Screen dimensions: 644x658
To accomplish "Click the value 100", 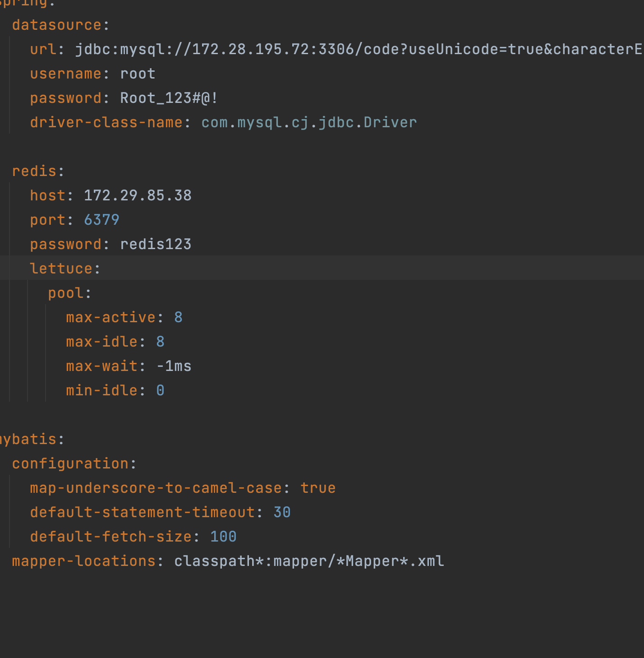I will 223,537.
